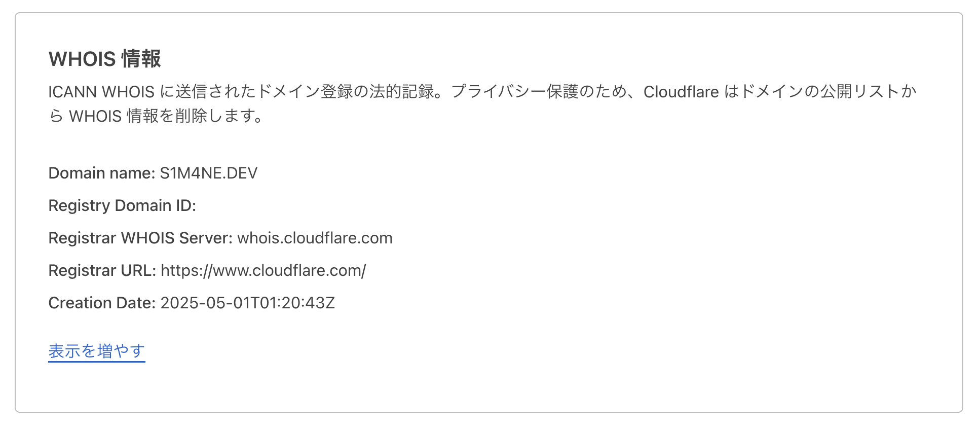Click the Registry Domain ID label

[x=122, y=206]
